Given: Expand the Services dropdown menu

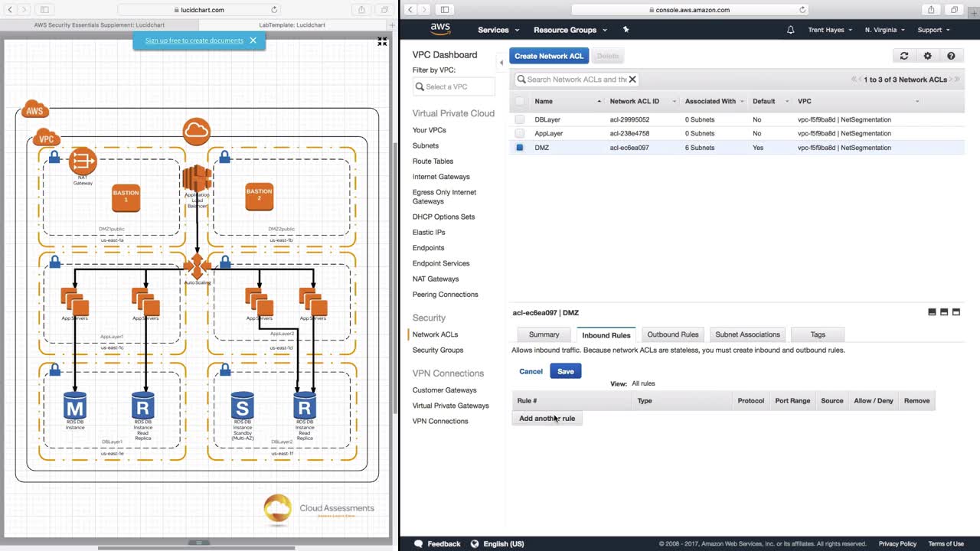Looking at the screenshot, I should [x=498, y=30].
